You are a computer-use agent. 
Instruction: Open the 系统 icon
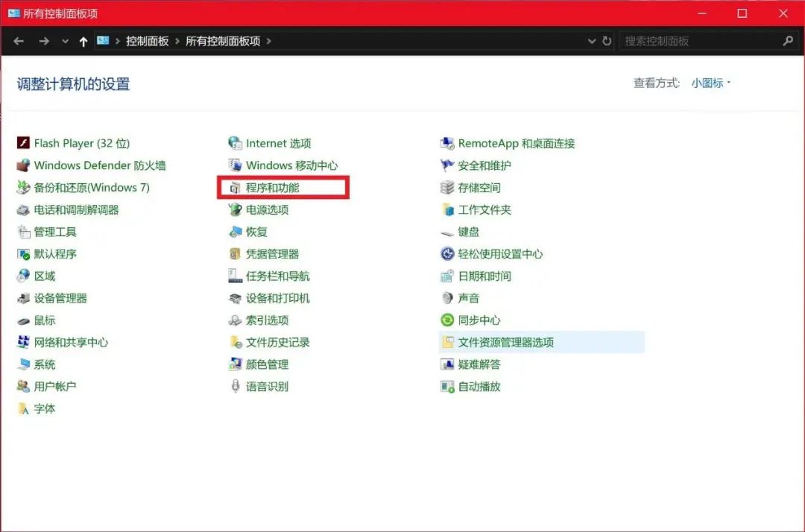[23, 364]
